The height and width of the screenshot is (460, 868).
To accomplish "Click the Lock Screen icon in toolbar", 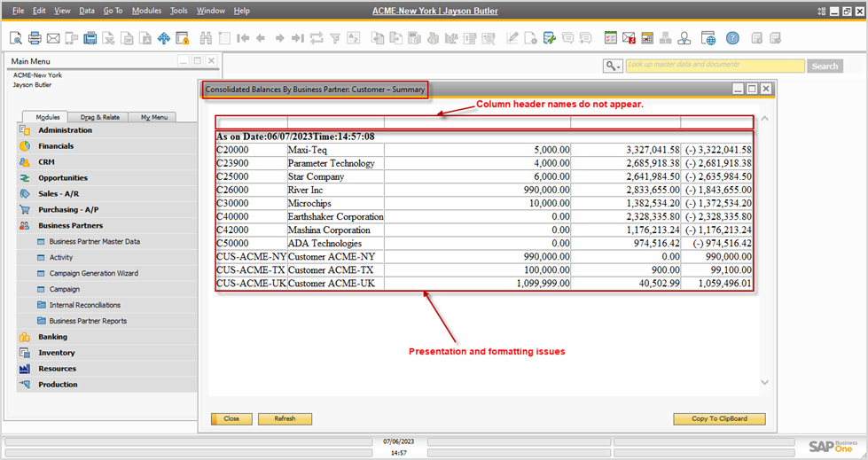I will click(x=183, y=38).
